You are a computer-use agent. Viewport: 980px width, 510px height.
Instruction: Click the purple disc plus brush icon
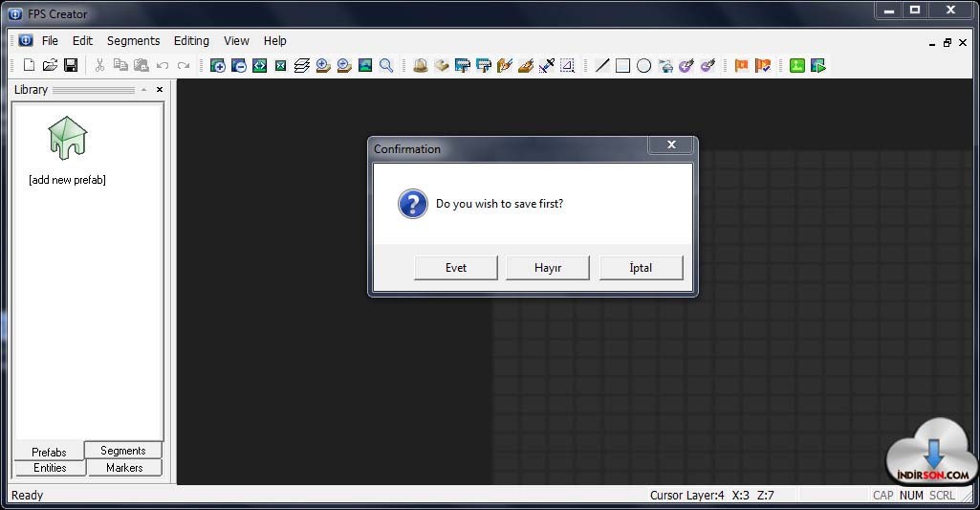point(686,65)
